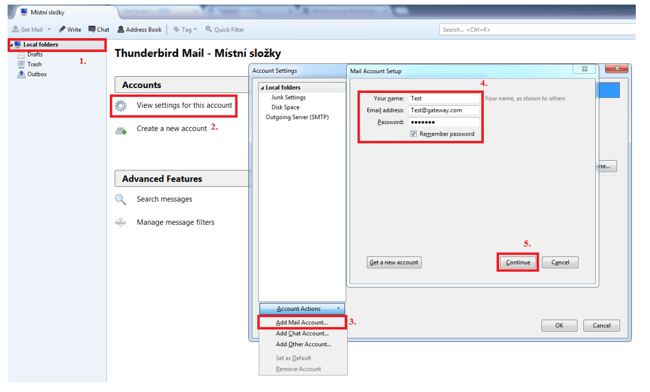Click the Get Mail toolbar button
This screenshot has height=392, width=650.
27,29
